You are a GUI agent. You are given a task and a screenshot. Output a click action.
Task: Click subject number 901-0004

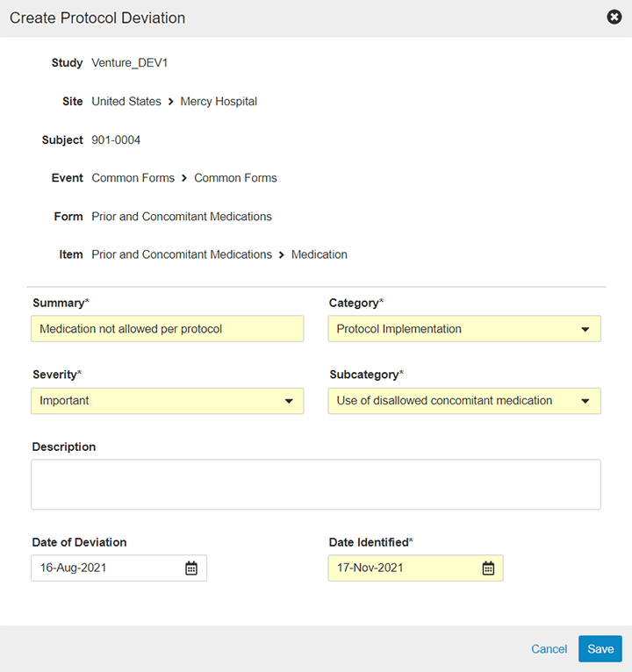pos(116,140)
